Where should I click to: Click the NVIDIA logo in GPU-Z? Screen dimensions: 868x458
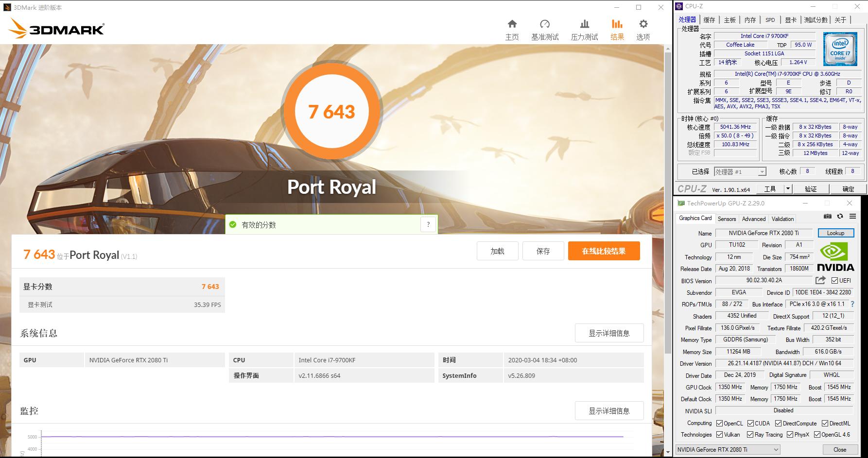(835, 257)
